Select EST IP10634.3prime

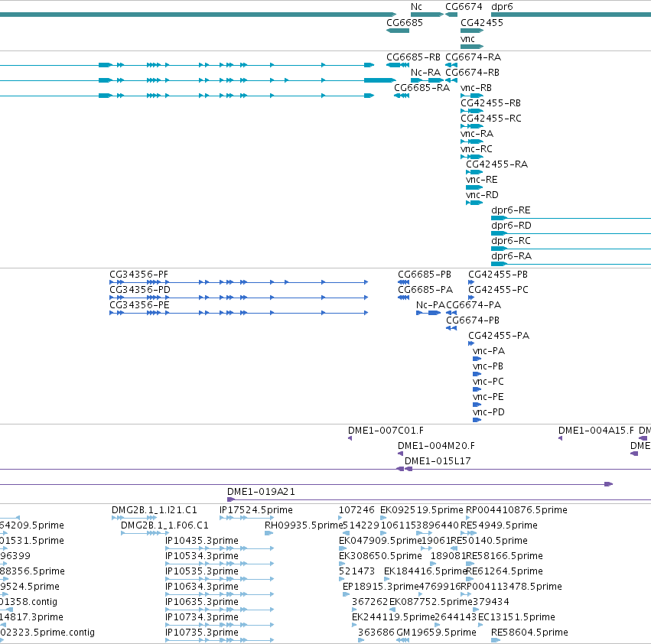click(x=202, y=587)
